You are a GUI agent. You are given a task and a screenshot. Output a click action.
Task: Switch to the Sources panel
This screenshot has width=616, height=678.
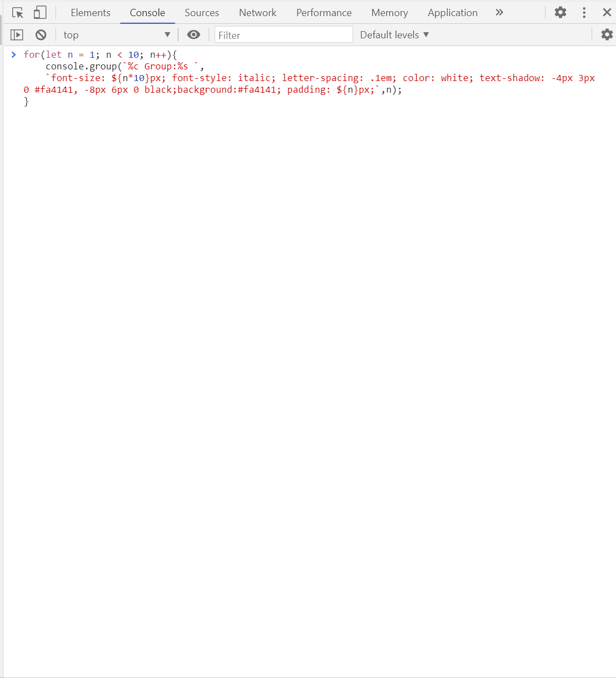pyautogui.click(x=201, y=12)
